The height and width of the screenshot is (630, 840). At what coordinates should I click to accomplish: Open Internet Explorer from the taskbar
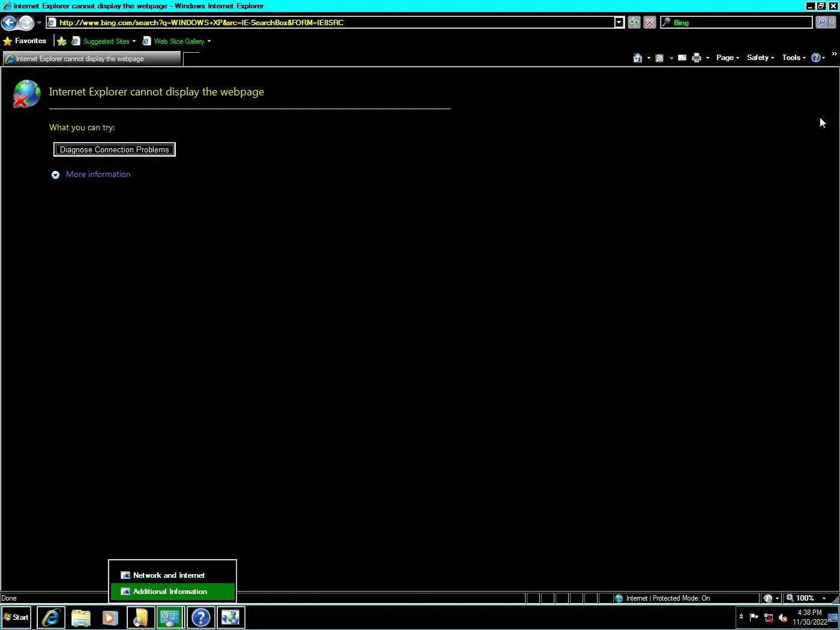tap(51, 617)
